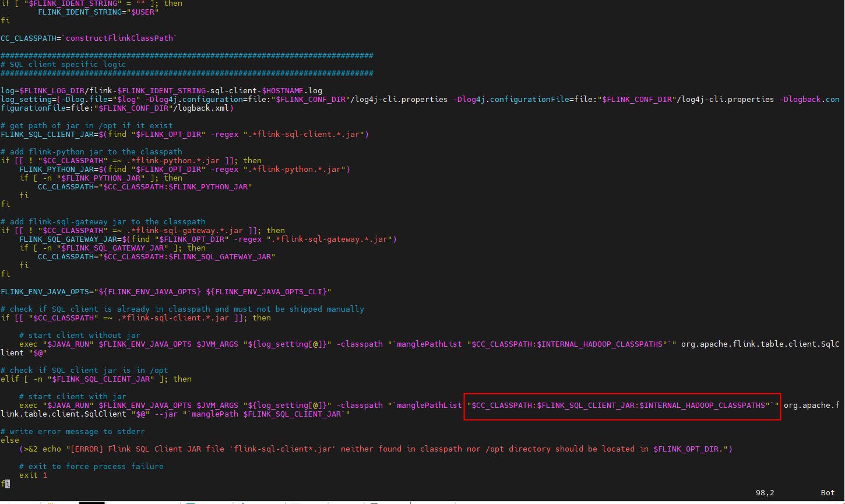Click '# check if SQL client jar is in /opt' comment
This screenshot has height=504, width=845.
pos(84,370)
